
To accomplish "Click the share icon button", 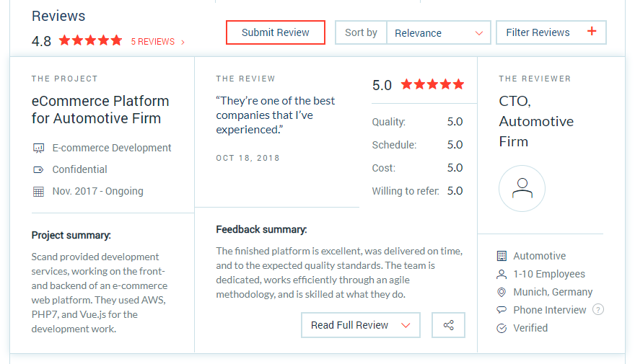I will coord(448,325).
